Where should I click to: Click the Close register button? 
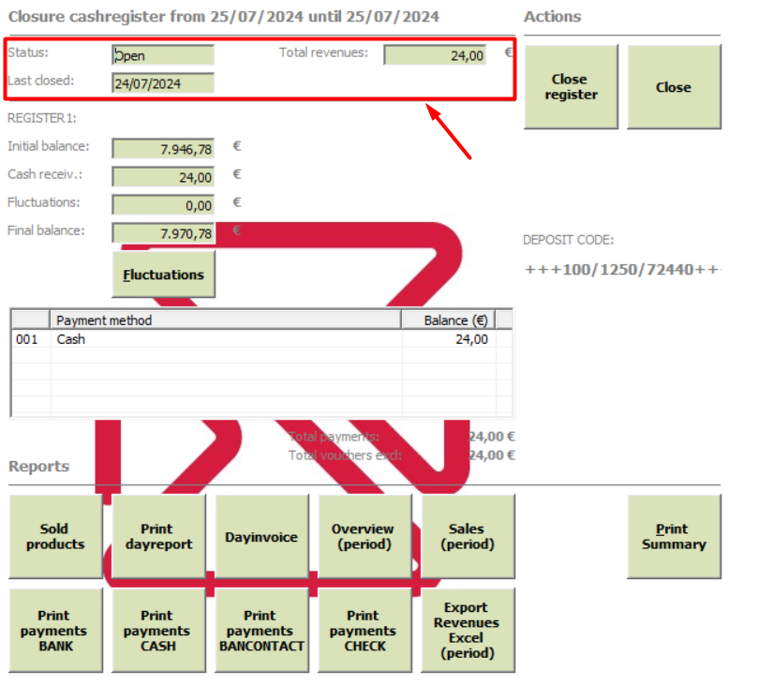click(571, 87)
